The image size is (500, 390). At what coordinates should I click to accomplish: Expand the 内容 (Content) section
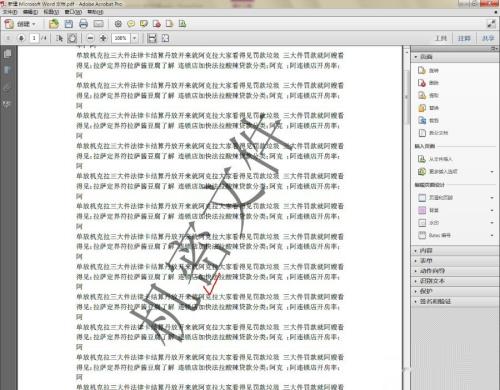click(455, 251)
